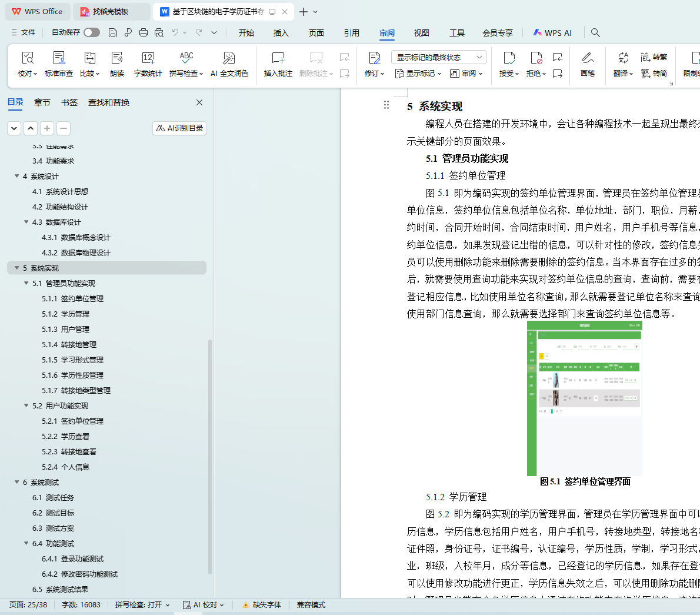
Task: Open the 拼写检查 status bar dropdown
Action: pos(142,605)
